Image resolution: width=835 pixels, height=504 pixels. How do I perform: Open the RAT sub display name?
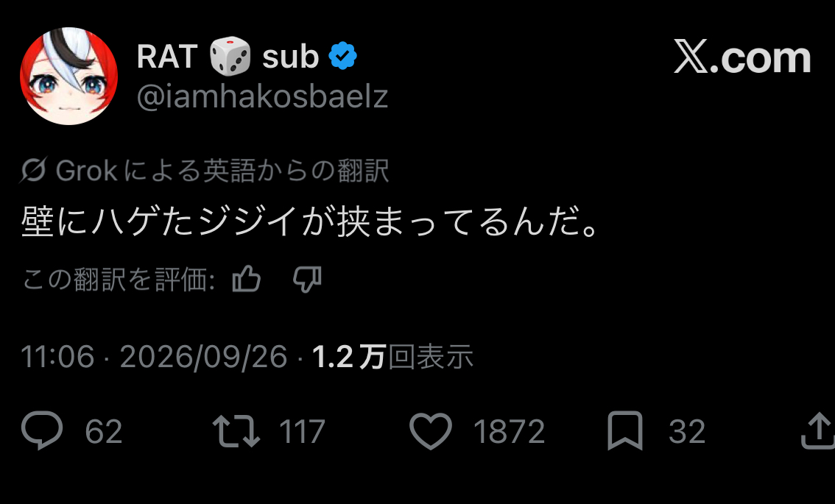point(228,56)
